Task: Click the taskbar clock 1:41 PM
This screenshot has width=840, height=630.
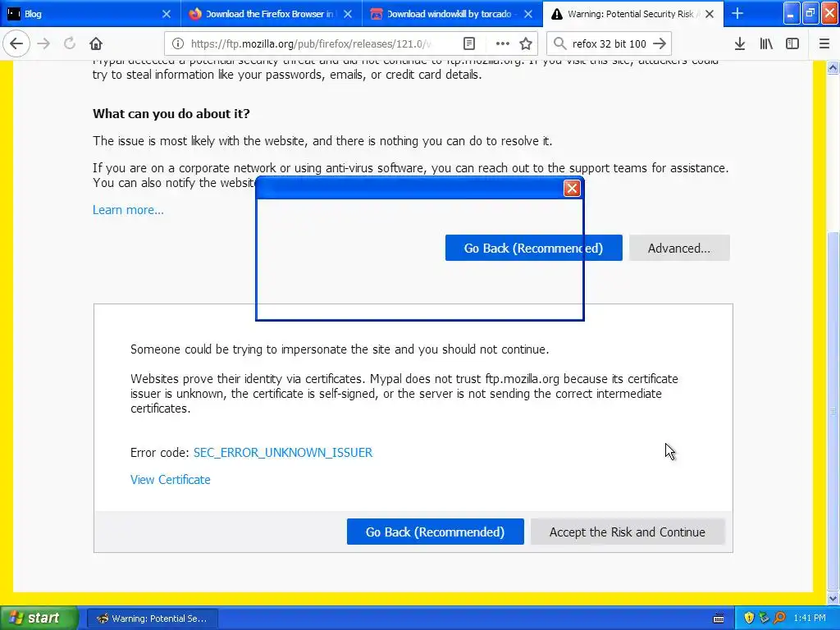Action: (810, 619)
